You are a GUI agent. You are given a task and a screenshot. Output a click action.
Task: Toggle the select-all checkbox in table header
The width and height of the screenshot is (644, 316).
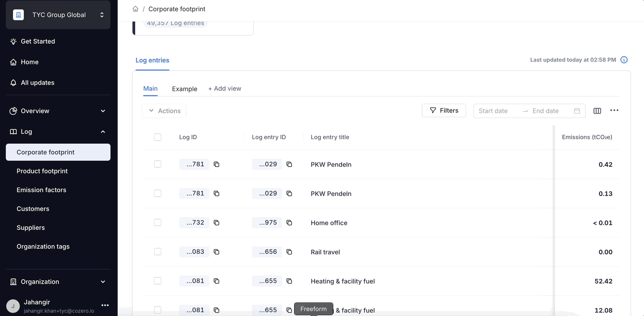click(x=158, y=137)
